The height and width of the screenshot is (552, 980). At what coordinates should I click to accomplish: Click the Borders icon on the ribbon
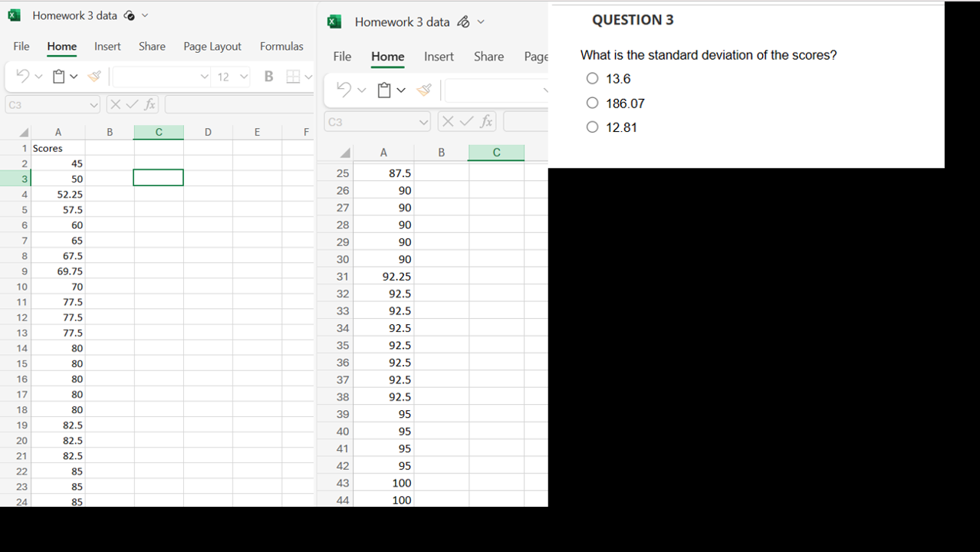[x=294, y=76]
